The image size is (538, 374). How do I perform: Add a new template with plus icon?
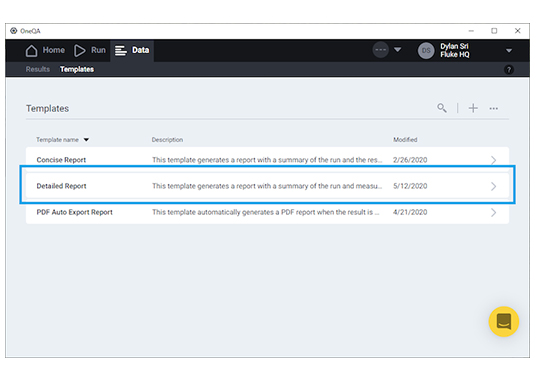click(x=473, y=108)
